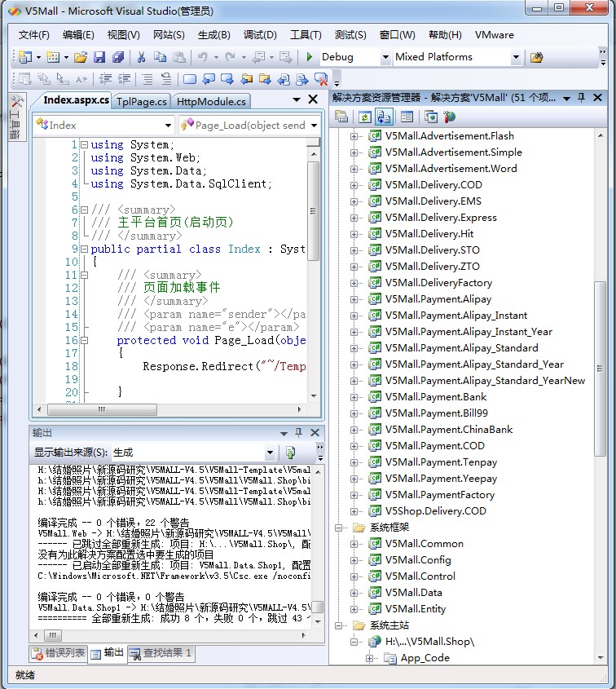
Task: Open the 文件(F) menu
Action: coord(33,35)
